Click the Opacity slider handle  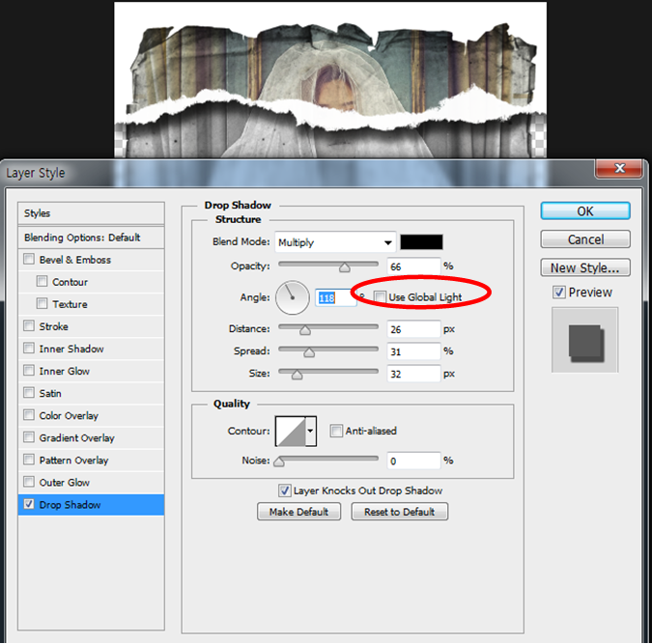pos(344,267)
